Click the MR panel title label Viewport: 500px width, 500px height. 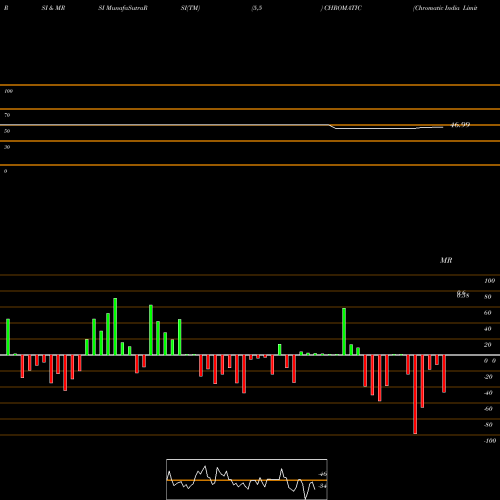[x=446, y=260]
